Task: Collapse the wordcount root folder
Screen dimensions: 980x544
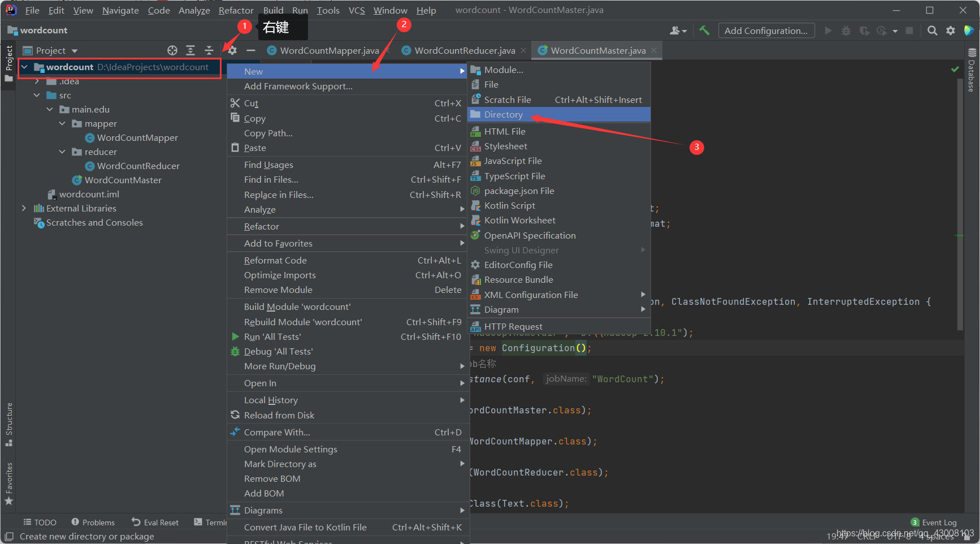Action: coord(24,67)
